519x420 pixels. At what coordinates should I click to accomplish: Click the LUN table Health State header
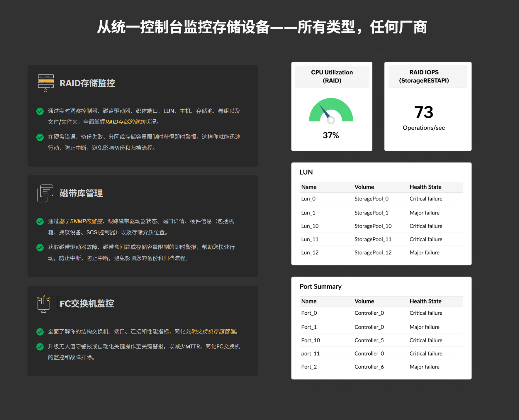[x=425, y=187]
